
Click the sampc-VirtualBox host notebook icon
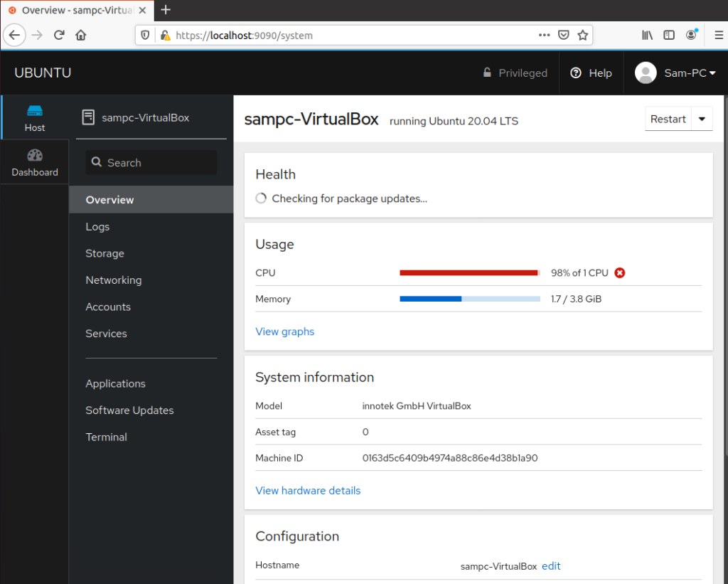88,116
